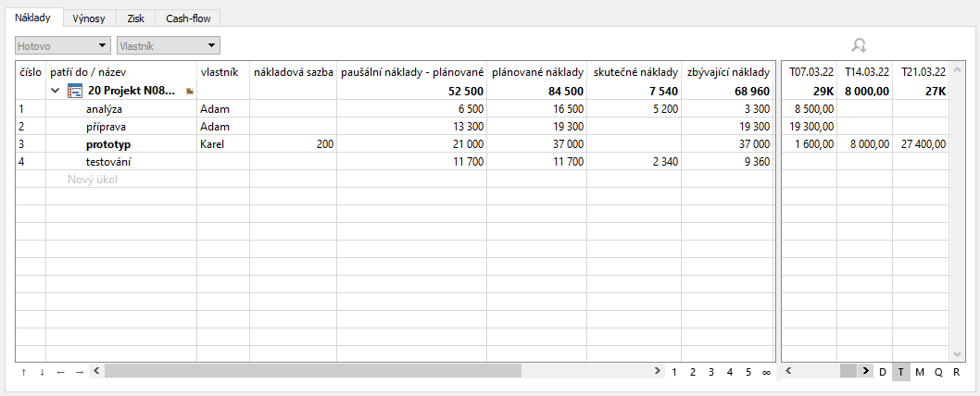This screenshot has height=396, width=980.
Task: Click the small folder icon after project name
Action: (190, 92)
